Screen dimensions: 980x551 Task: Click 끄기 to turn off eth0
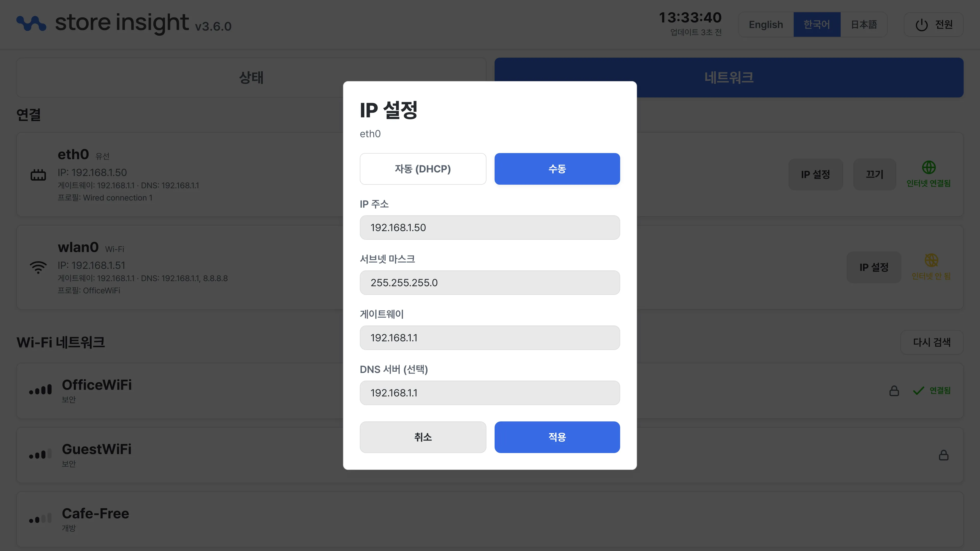click(x=875, y=174)
